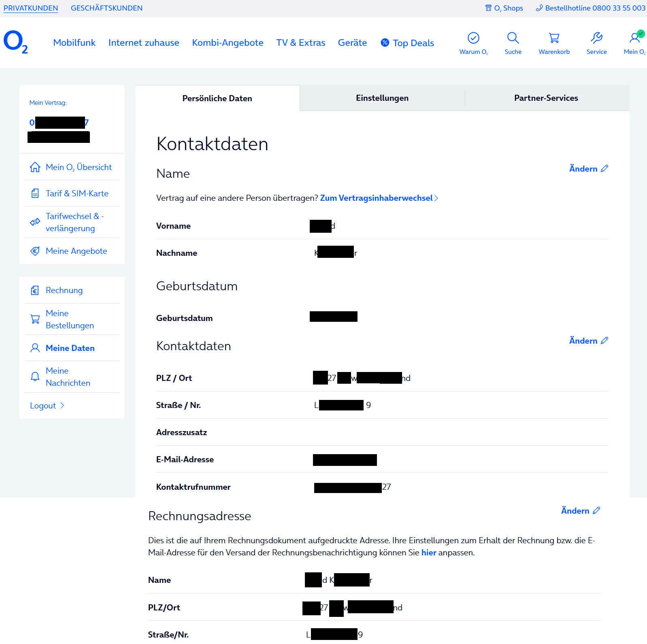Open the TV & Extras menu

(301, 43)
